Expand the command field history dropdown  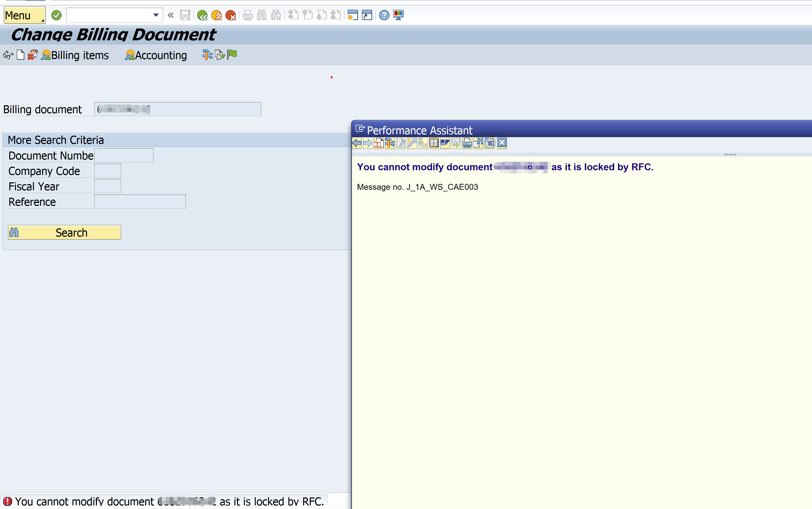[x=156, y=15]
